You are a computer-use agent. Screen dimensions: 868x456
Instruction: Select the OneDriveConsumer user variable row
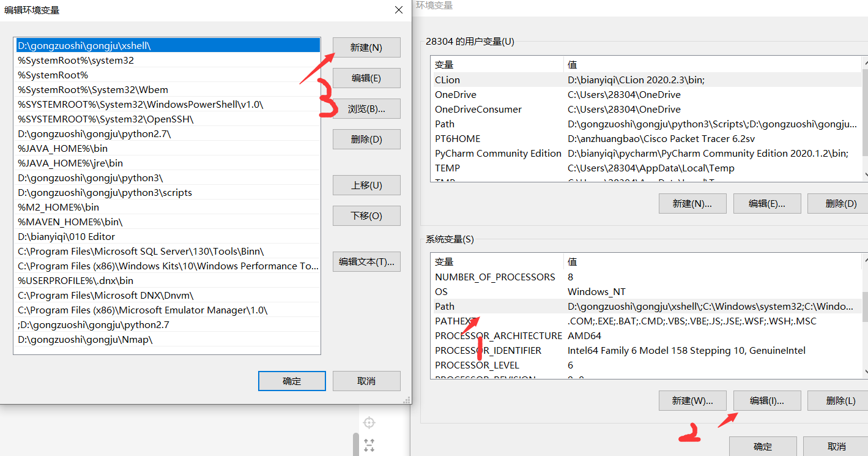pyautogui.click(x=646, y=109)
